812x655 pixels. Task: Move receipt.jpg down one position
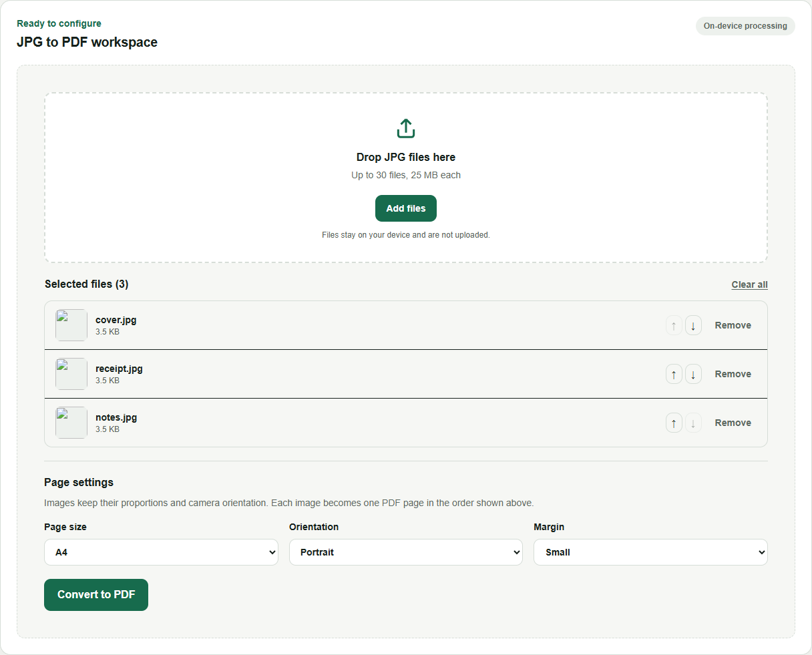tap(693, 374)
